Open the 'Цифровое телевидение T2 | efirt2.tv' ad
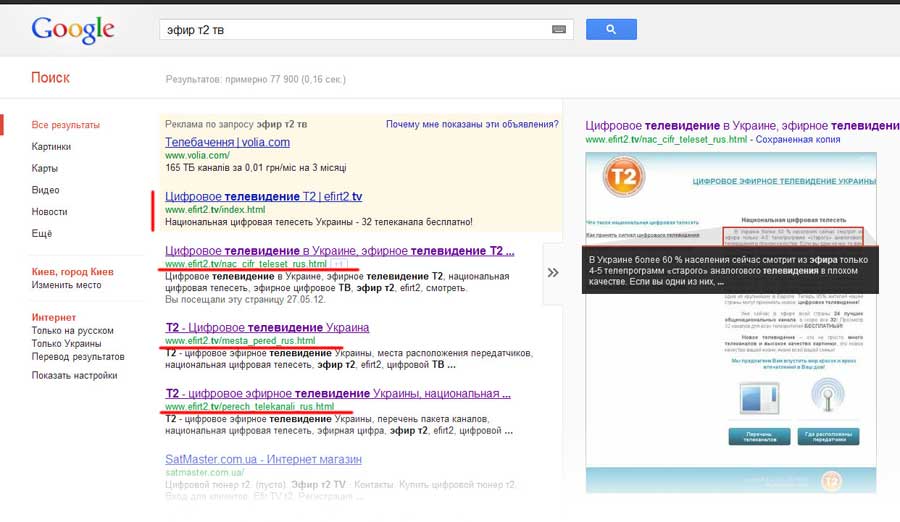The height and width of the screenshot is (522, 900). click(x=263, y=196)
